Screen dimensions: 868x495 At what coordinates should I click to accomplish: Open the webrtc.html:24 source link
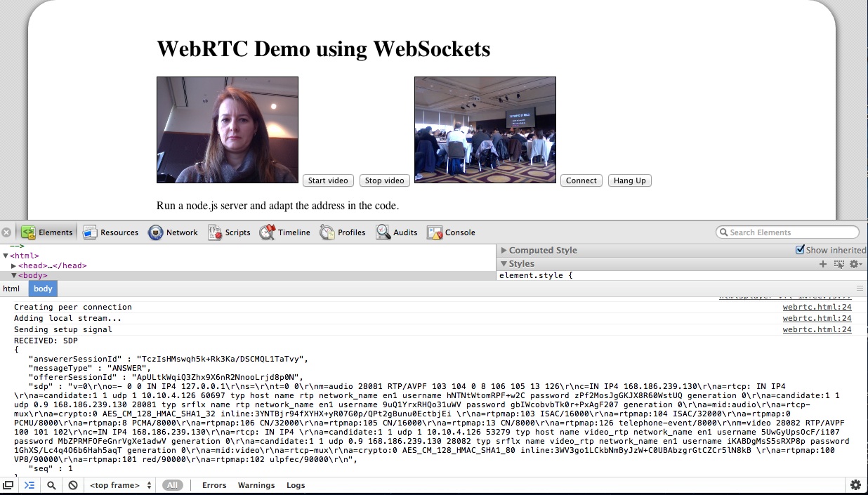point(817,307)
